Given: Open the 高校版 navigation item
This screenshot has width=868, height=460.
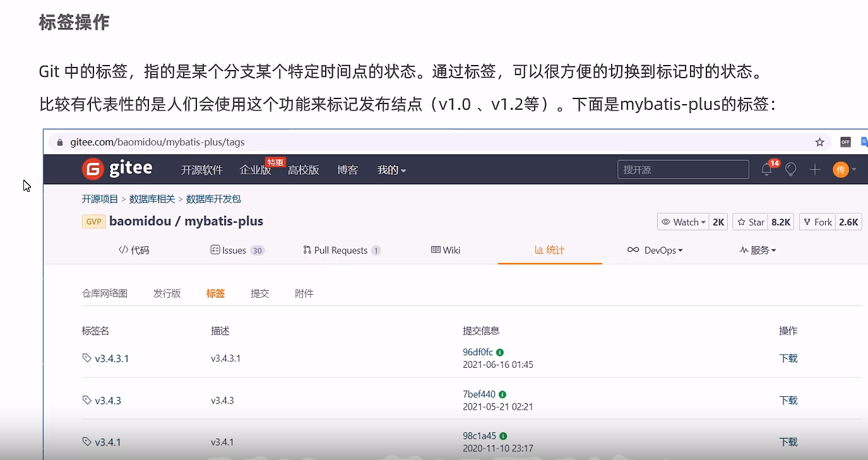Looking at the screenshot, I should pyautogui.click(x=304, y=170).
